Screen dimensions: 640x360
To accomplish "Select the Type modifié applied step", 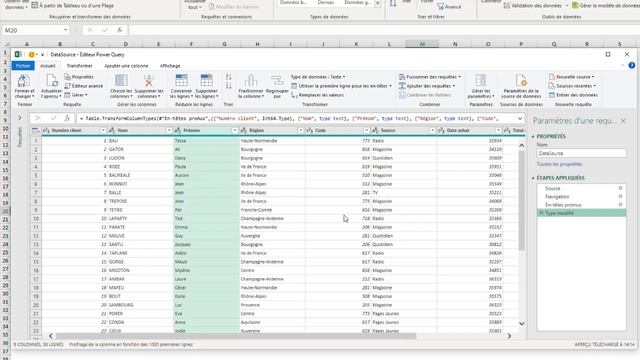I will coord(581,213).
